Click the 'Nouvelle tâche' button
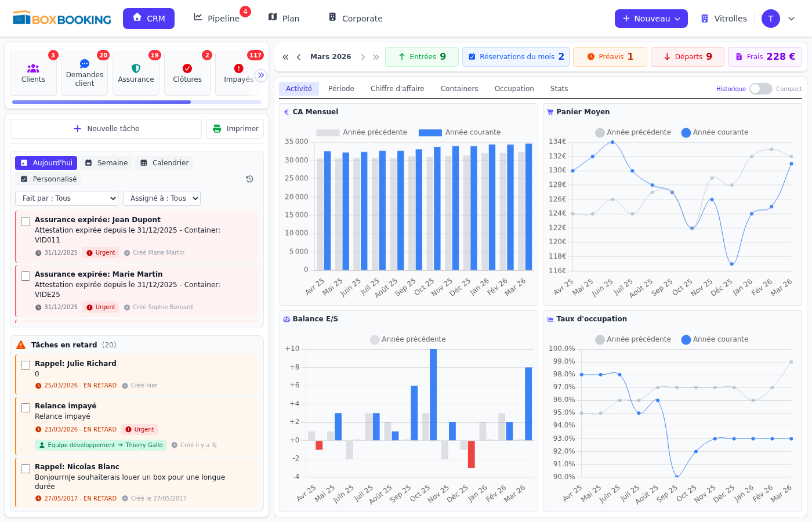The height and width of the screenshot is (522, 812). pyautogui.click(x=106, y=128)
